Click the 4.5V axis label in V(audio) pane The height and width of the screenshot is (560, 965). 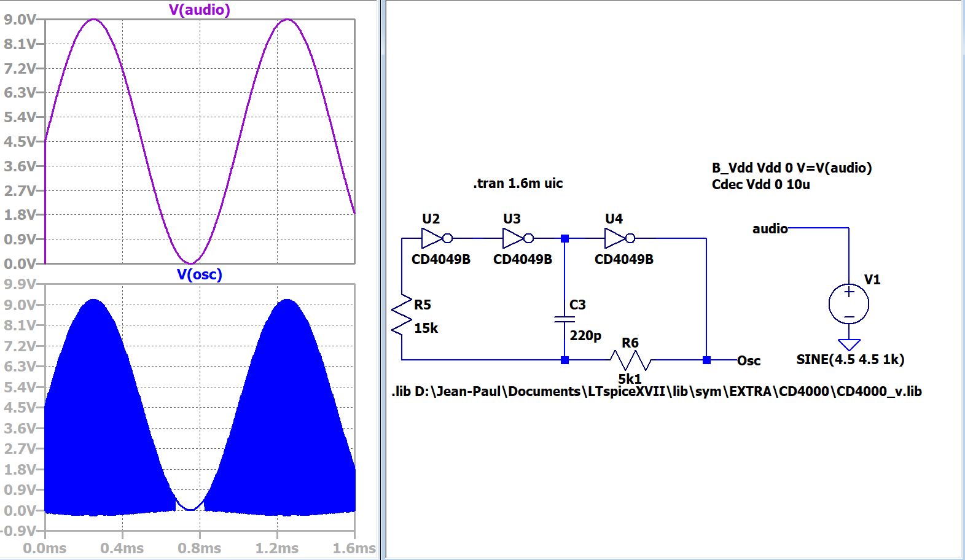click(x=20, y=141)
